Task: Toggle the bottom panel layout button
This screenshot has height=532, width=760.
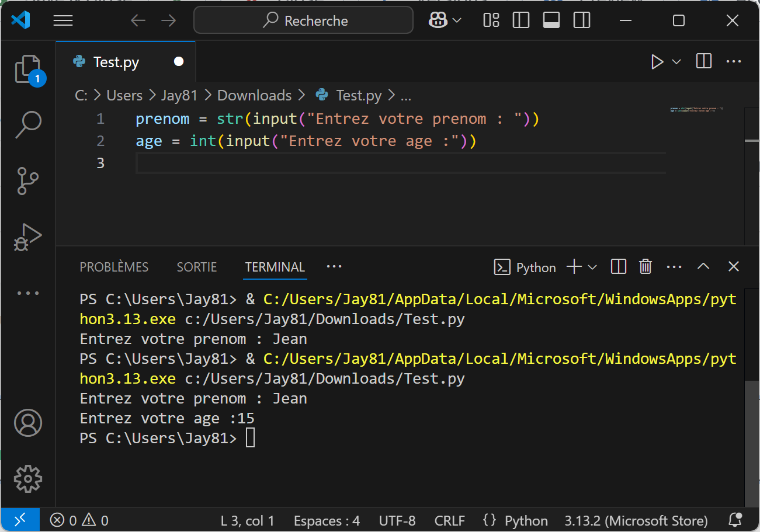Action: tap(551, 21)
